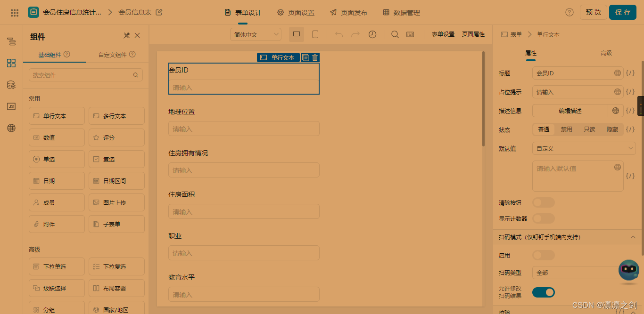This screenshot has height=314, width=644.
Task: Switch to mobile preview mode icon
Action: (x=315, y=34)
